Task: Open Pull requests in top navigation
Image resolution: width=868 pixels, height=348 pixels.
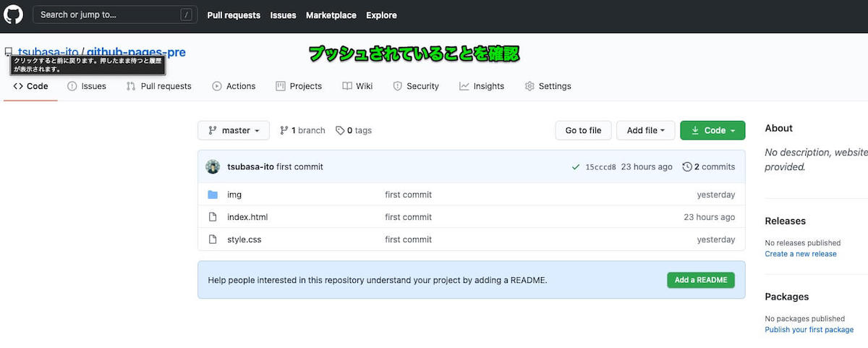Action: [234, 15]
